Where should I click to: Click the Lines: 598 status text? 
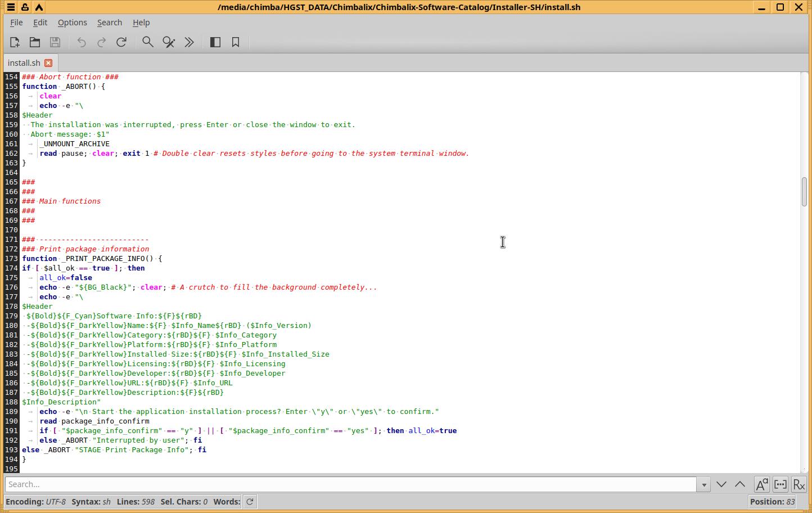point(136,502)
